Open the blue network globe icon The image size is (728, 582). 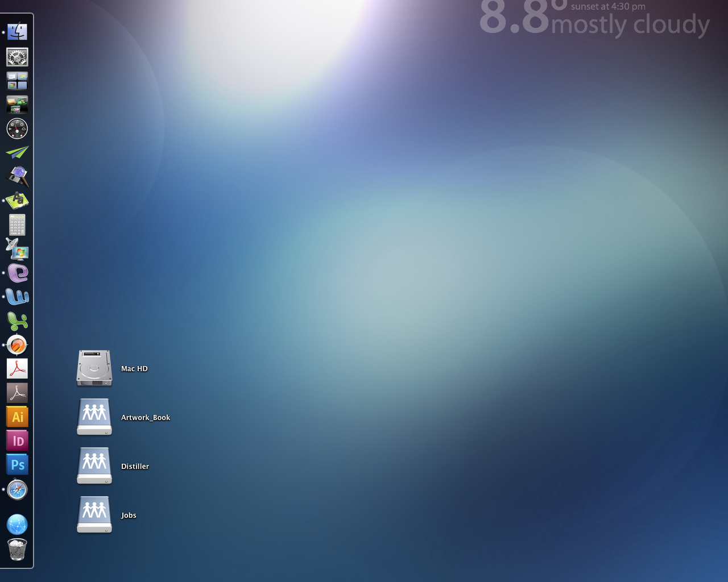(17, 524)
